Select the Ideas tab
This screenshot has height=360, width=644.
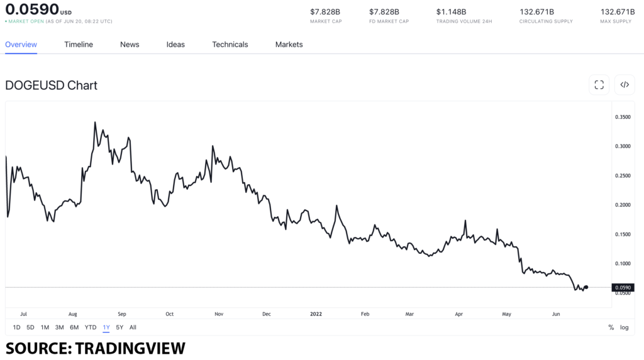pos(175,45)
